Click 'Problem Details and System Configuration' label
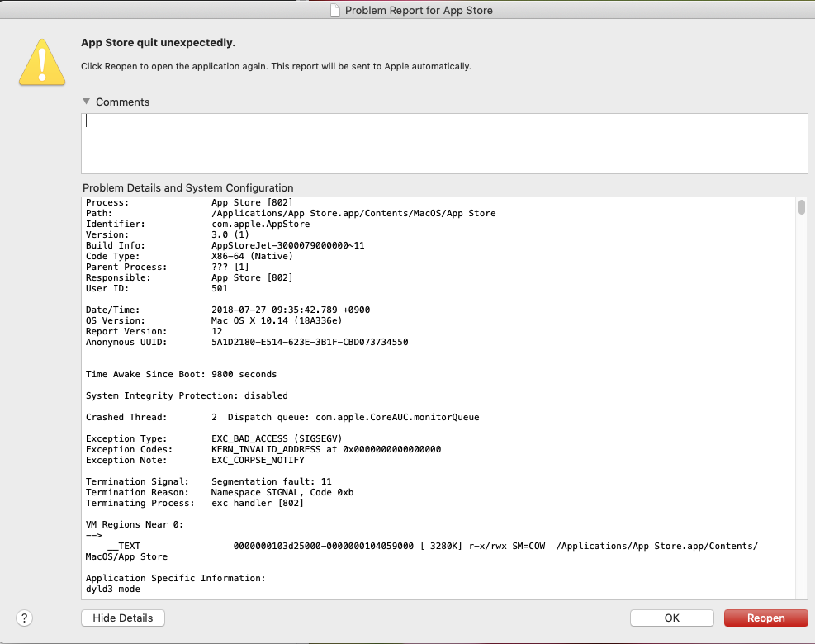 coord(187,187)
